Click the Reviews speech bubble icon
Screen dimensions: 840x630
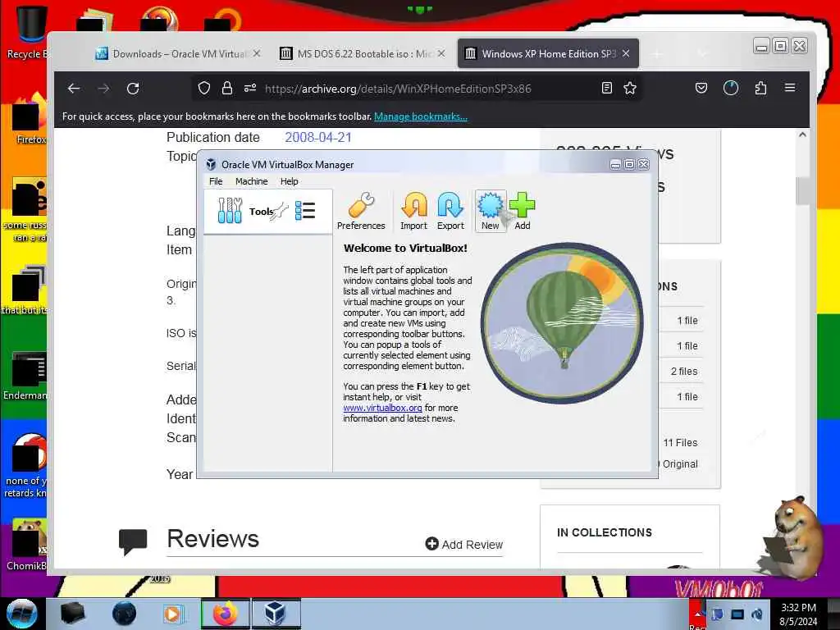pos(132,541)
